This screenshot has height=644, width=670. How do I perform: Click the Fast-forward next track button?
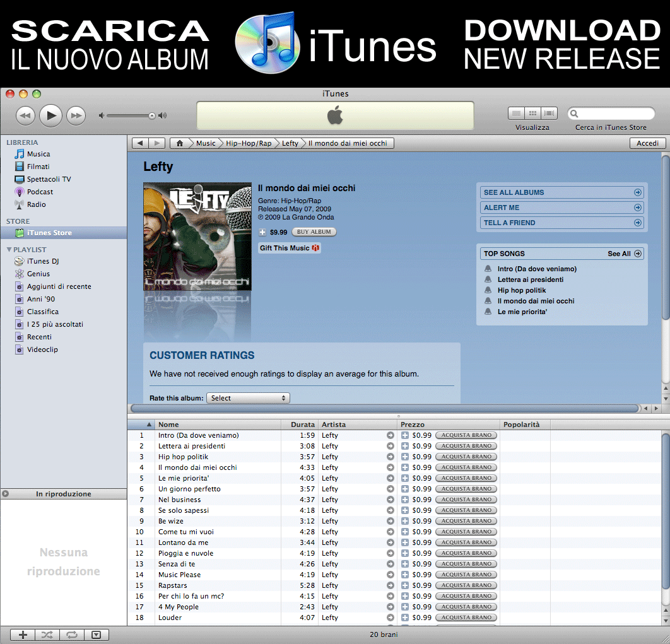tap(76, 115)
